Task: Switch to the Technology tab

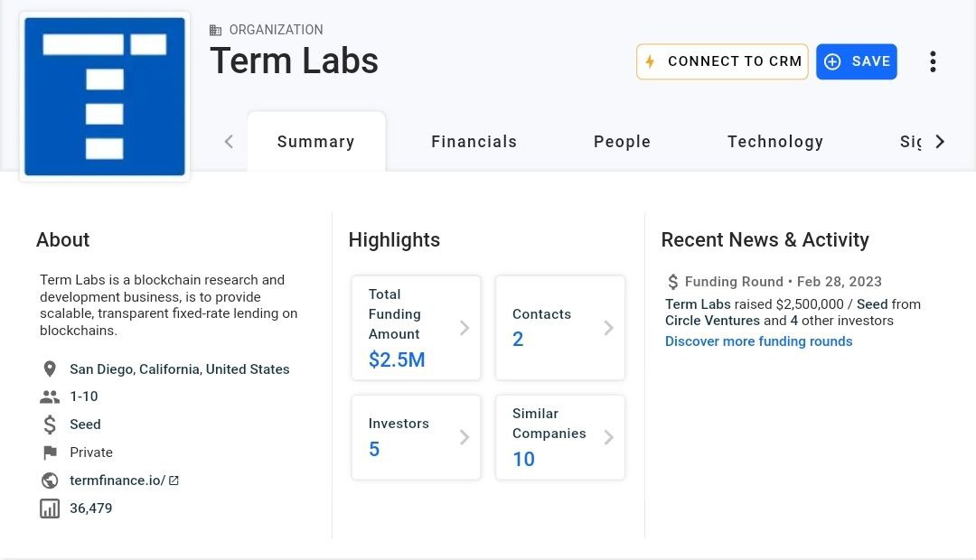Action: coord(775,142)
